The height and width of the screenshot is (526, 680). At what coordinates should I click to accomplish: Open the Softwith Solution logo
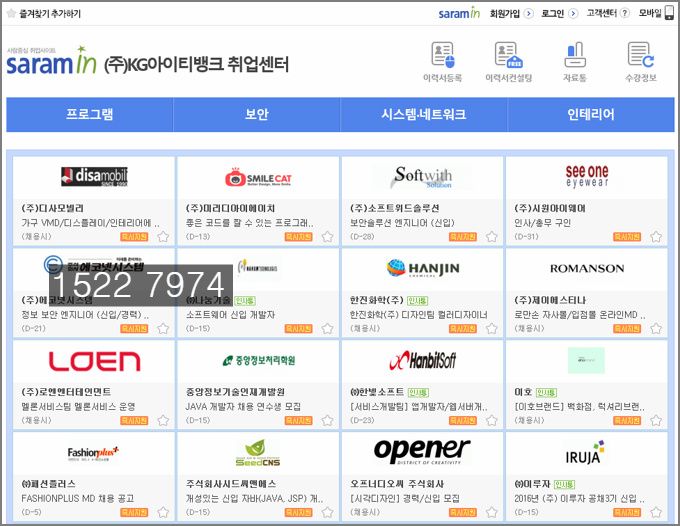tap(422, 177)
